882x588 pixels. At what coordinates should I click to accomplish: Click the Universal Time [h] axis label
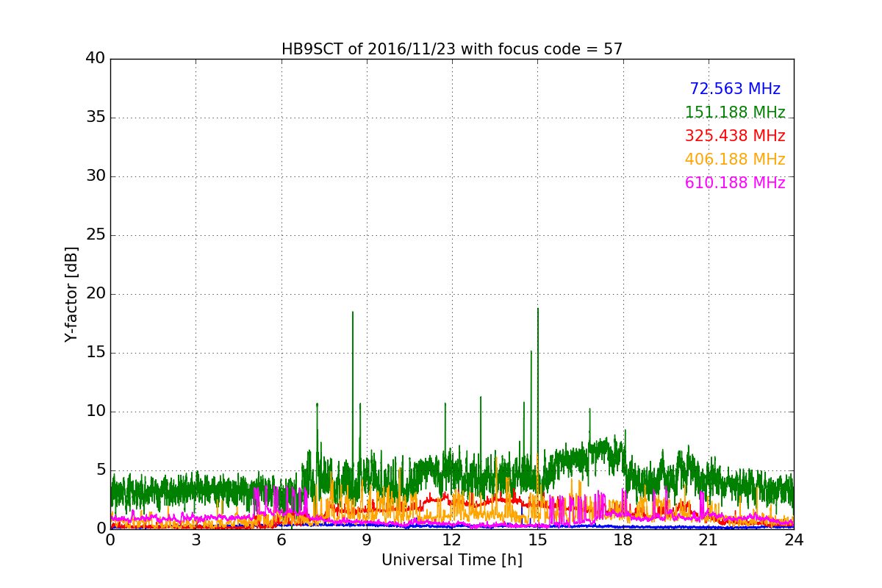click(452, 560)
